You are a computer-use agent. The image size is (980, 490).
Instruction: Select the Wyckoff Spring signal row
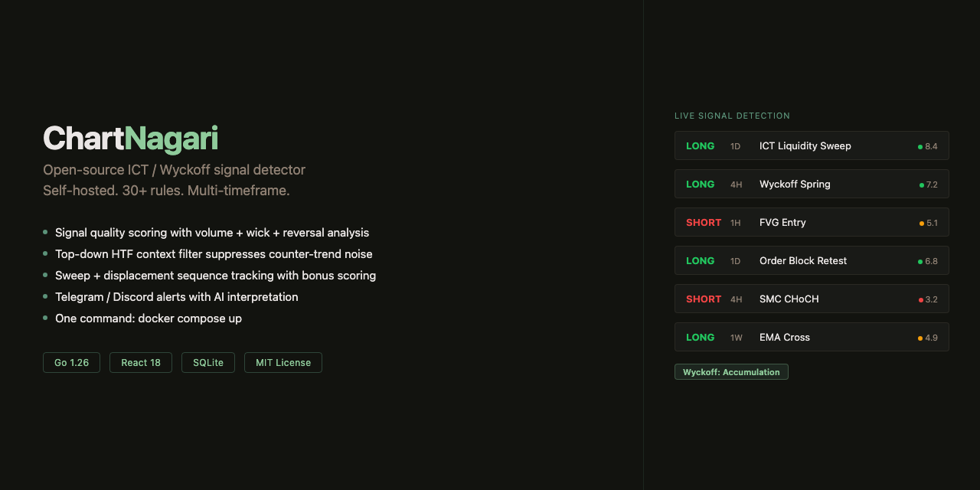click(812, 184)
